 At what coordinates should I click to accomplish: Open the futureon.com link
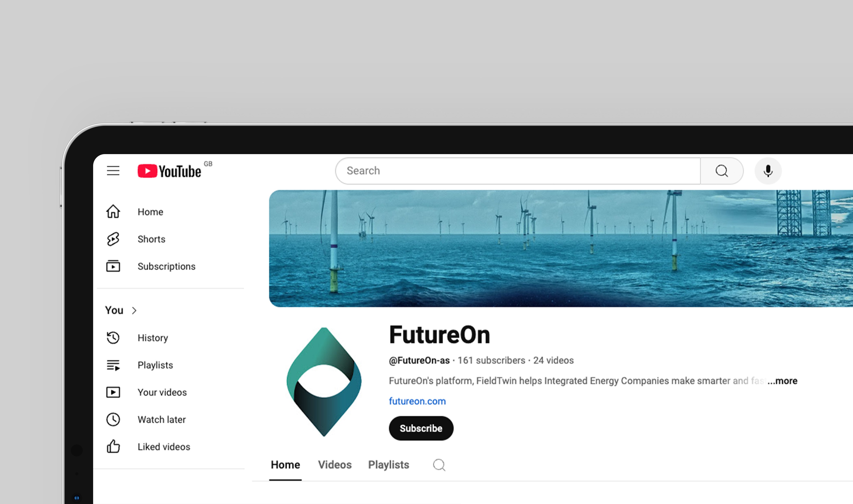[x=417, y=401]
